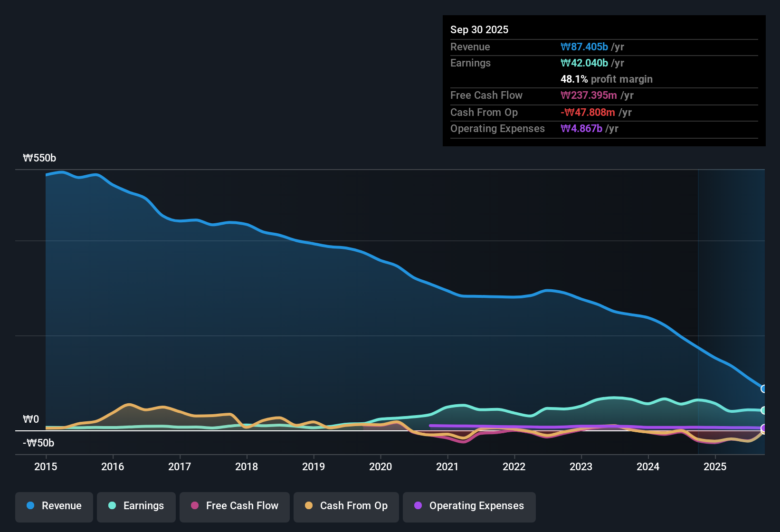Viewport: 780px width, 532px height.
Task: Select the 2020 year label on the axis
Action: (x=380, y=467)
